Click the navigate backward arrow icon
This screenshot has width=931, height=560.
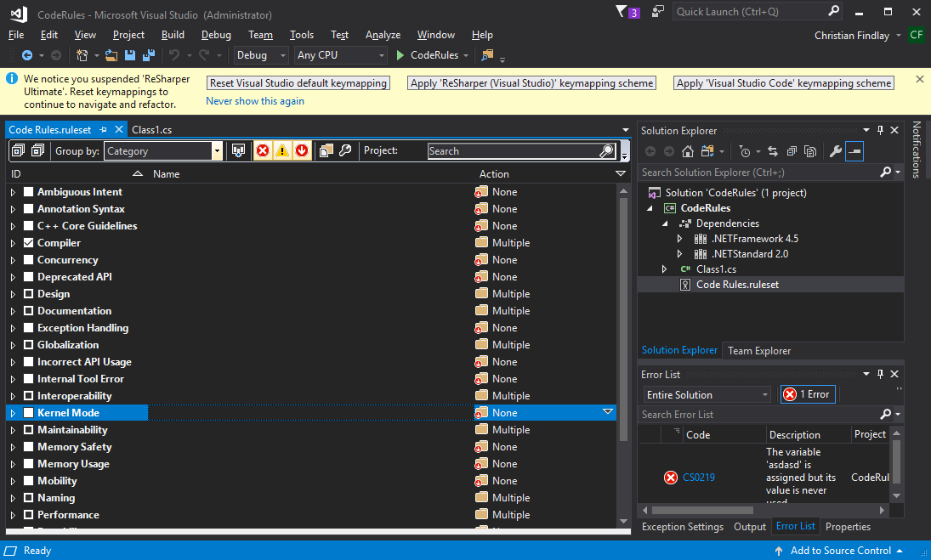coord(26,55)
